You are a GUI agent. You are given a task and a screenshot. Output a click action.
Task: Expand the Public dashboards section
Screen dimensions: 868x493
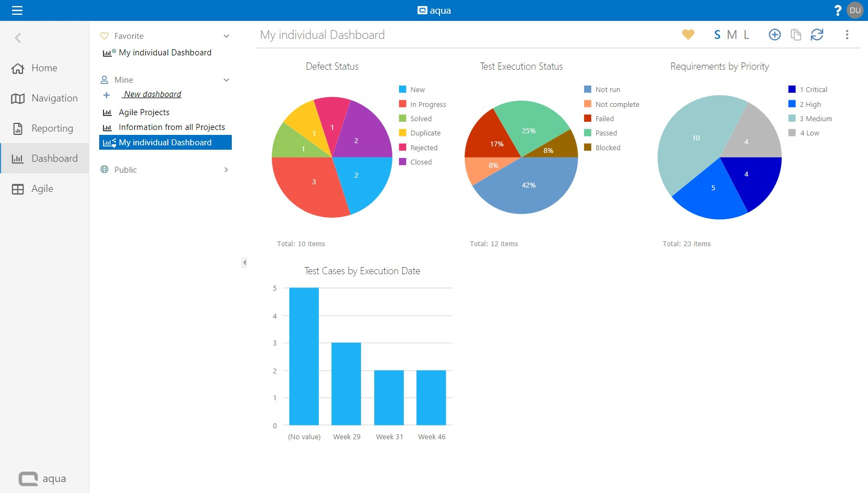point(226,170)
